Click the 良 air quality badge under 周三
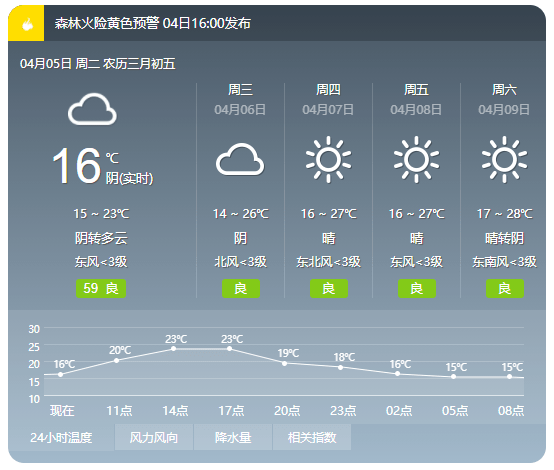This screenshot has width=554, height=470. pos(241,288)
